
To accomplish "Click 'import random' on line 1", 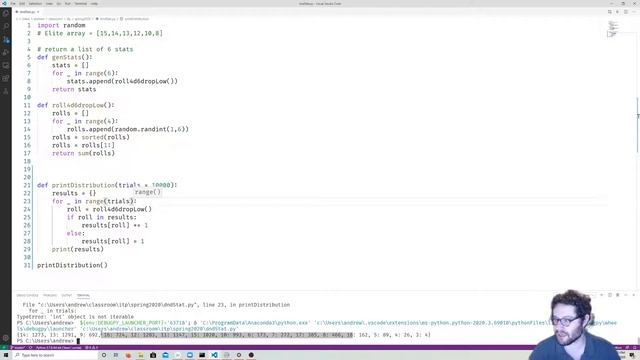I will 61,25.
